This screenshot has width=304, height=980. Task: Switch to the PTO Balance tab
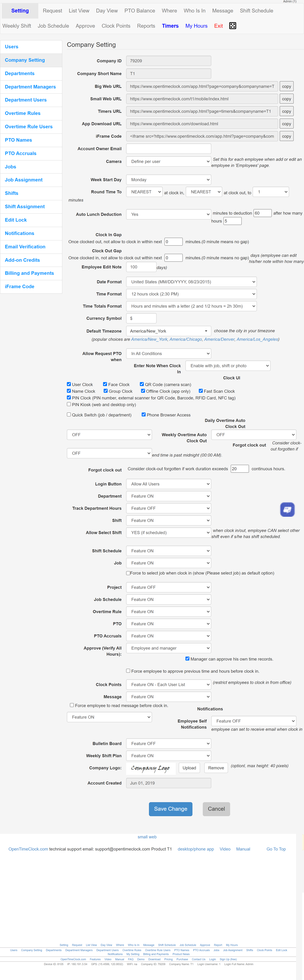(x=140, y=11)
